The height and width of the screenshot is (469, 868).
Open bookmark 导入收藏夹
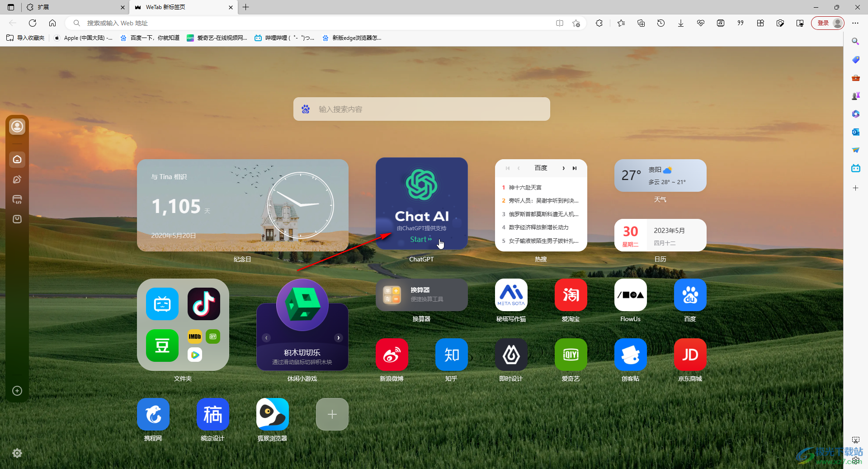(26, 38)
